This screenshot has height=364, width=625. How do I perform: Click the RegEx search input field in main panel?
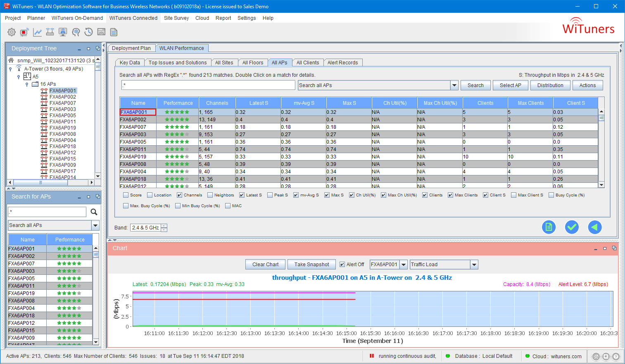pos(208,85)
